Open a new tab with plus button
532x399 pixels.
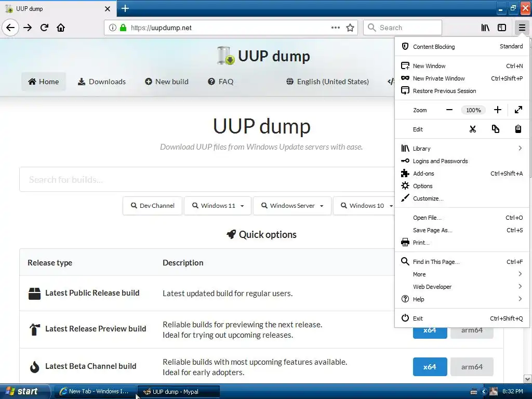[x=125, y=8]
